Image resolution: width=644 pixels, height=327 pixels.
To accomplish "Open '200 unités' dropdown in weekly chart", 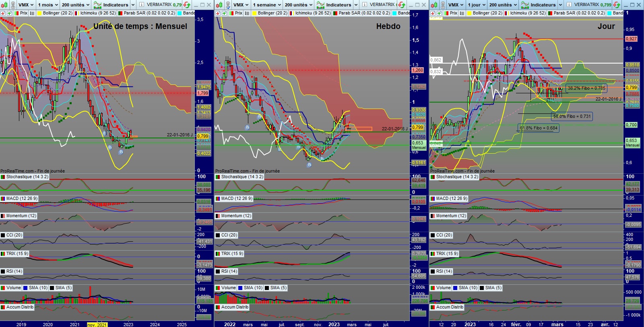I will tap(299, 5).
